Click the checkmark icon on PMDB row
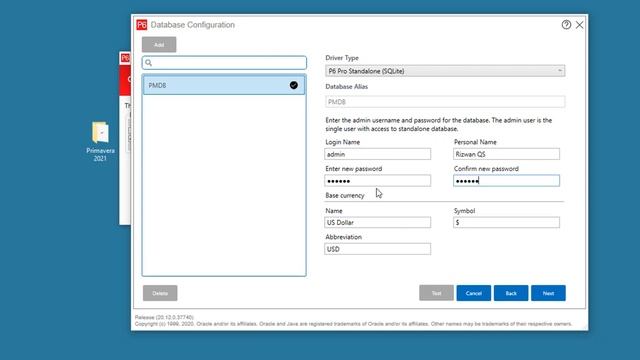Viewport: 640px width, 360px height. coord(293,85)
